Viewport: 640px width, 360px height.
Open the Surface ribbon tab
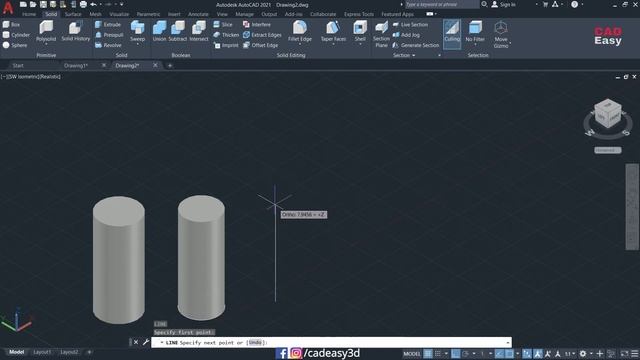pos(73,14)
